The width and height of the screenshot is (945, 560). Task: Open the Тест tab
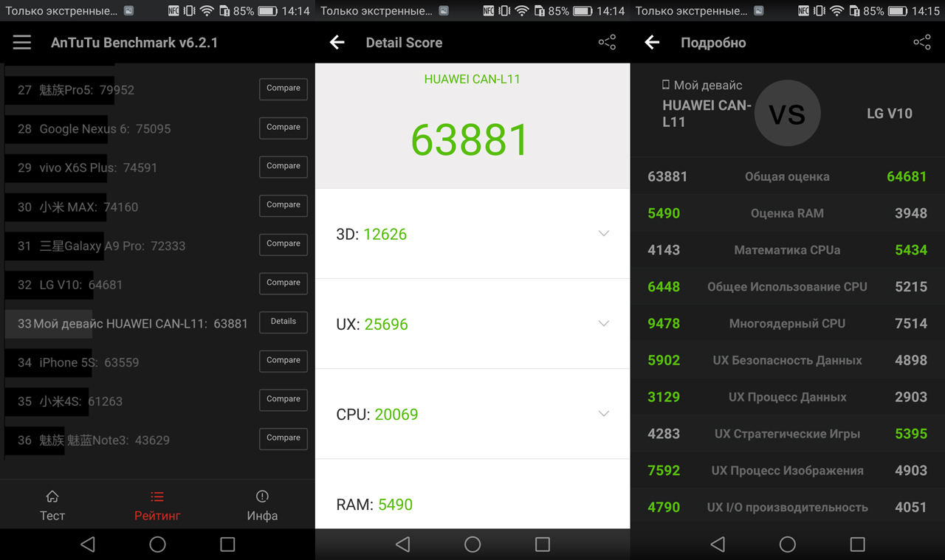pos(52,505)
